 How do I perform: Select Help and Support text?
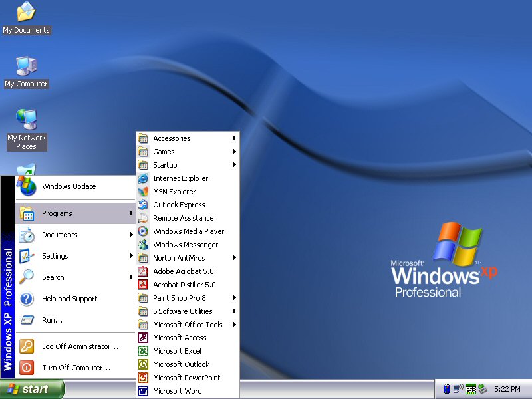70,299
